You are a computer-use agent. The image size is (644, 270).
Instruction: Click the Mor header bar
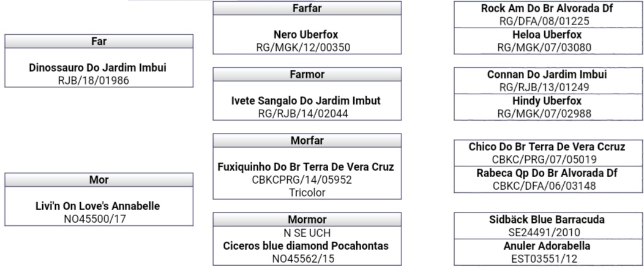[x=99, y=179]
